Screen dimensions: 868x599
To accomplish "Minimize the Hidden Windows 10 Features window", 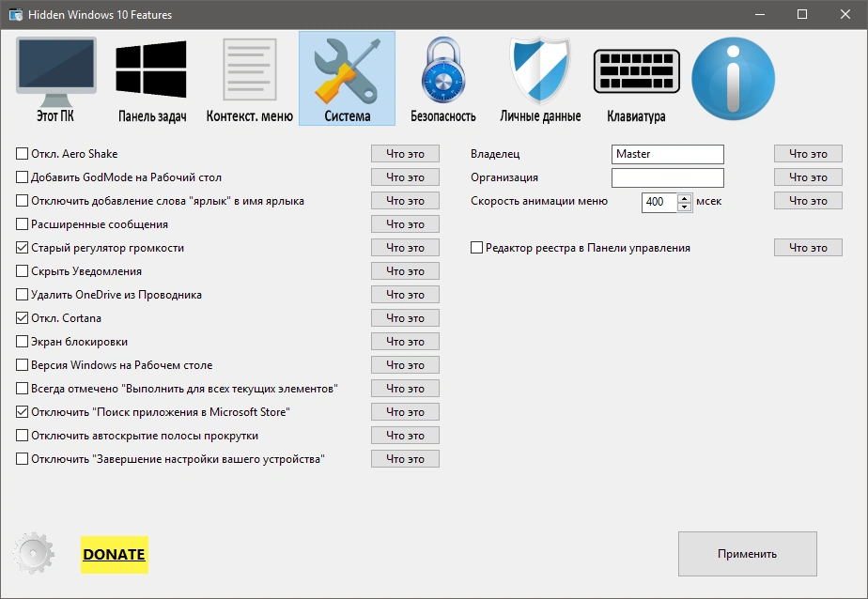I will (x=760, y=14).
